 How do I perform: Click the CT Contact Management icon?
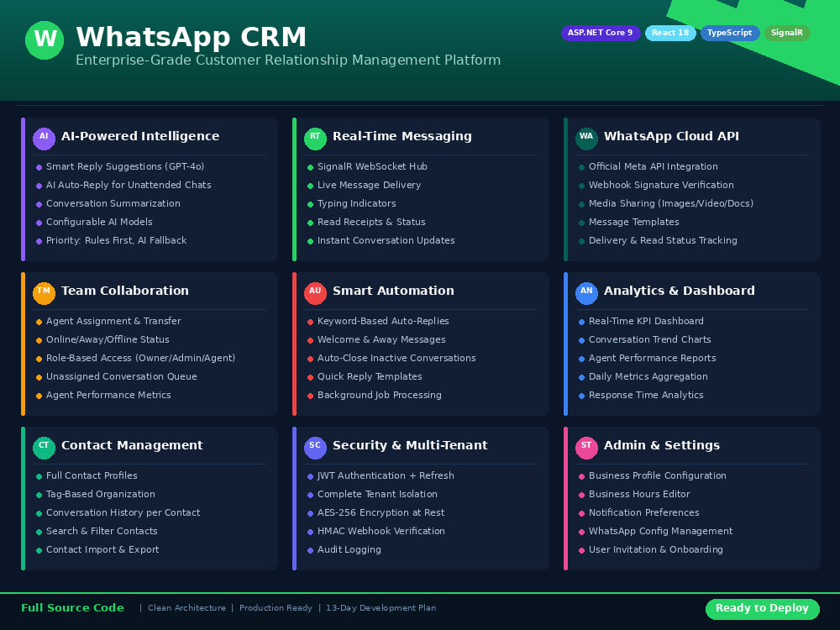44,448
